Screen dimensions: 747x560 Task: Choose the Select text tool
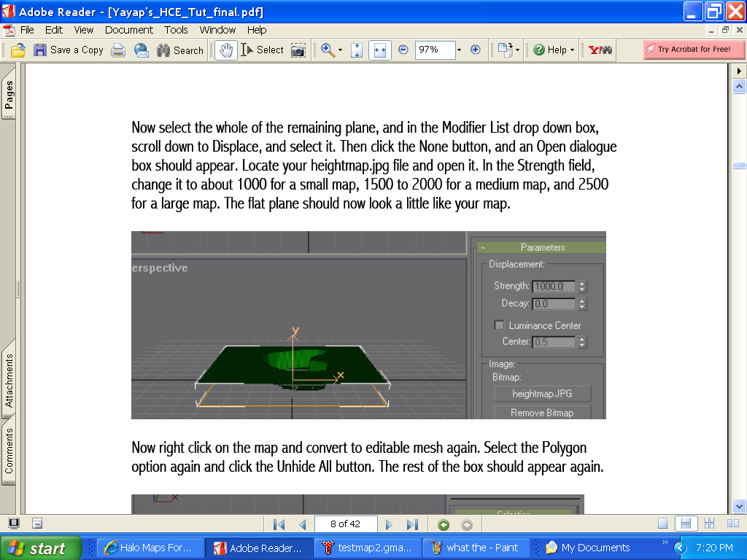262,50
